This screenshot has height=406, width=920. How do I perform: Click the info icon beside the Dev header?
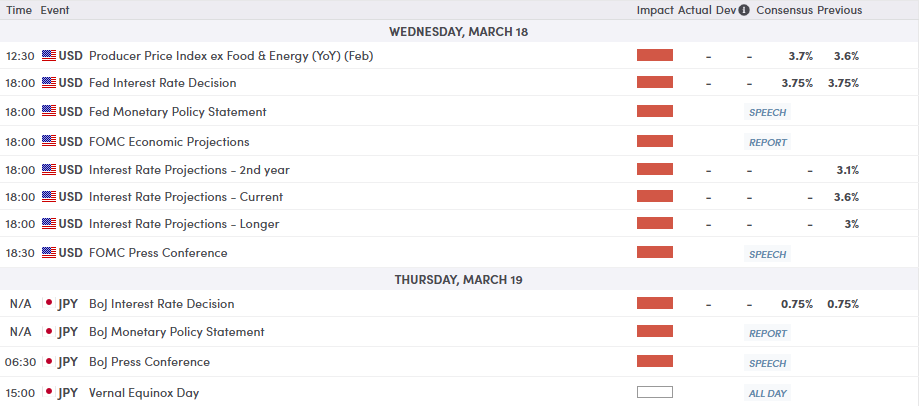(744, 10)
